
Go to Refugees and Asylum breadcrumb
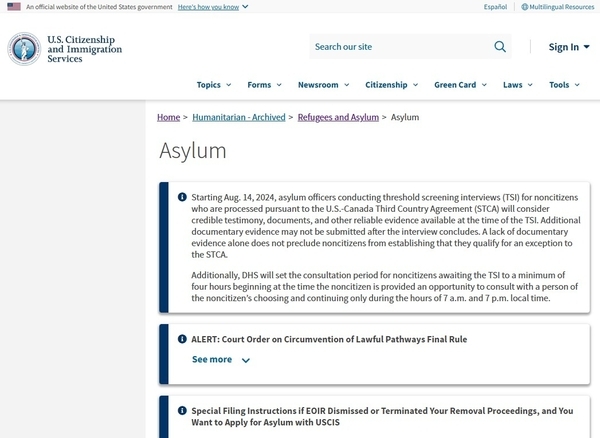point(338,117)
